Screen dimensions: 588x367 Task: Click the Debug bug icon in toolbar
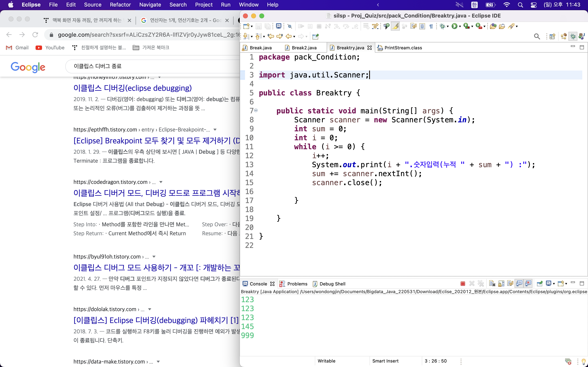point(442,26)
